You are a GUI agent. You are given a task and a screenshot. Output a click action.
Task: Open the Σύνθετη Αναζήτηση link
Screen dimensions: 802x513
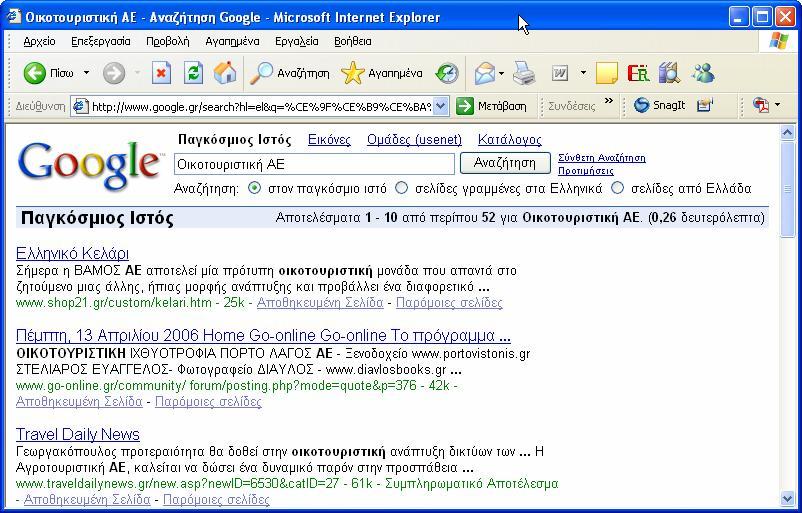[602, 158]
